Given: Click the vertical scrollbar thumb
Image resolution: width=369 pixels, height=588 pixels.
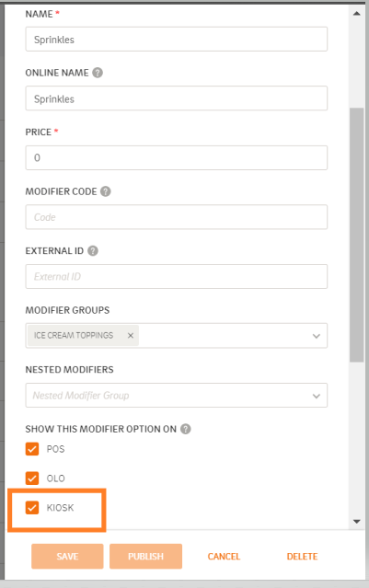Looking at the screenshot, I should tap(357, 235).
